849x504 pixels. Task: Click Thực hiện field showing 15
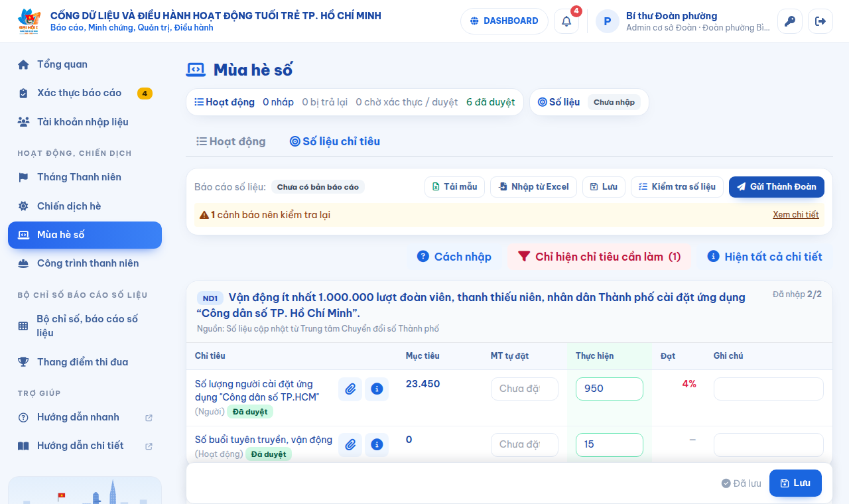610,444
